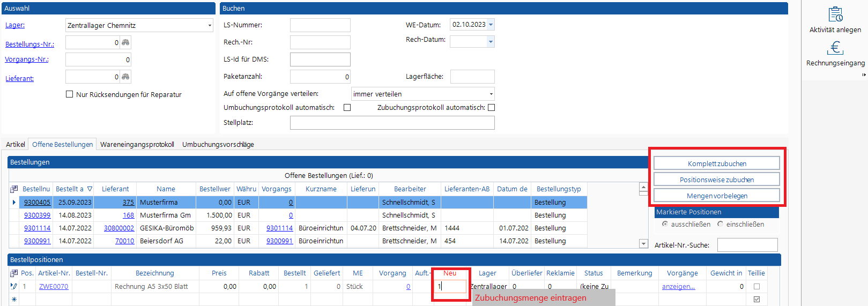This screenshot has width=868, height=306.
Task: Click the grid layout icon in Bestellungen table header
Action: (14, 189)
